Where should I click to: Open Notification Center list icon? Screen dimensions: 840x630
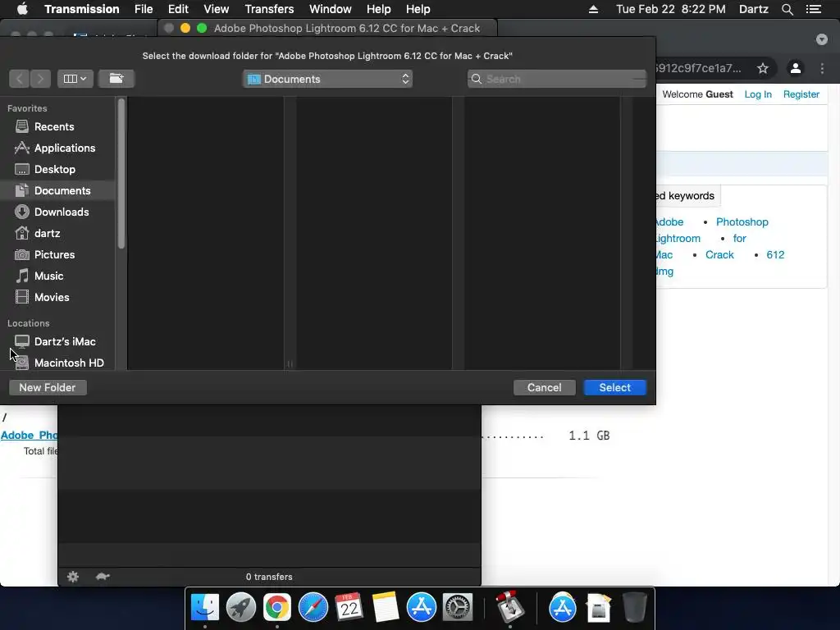814,9
